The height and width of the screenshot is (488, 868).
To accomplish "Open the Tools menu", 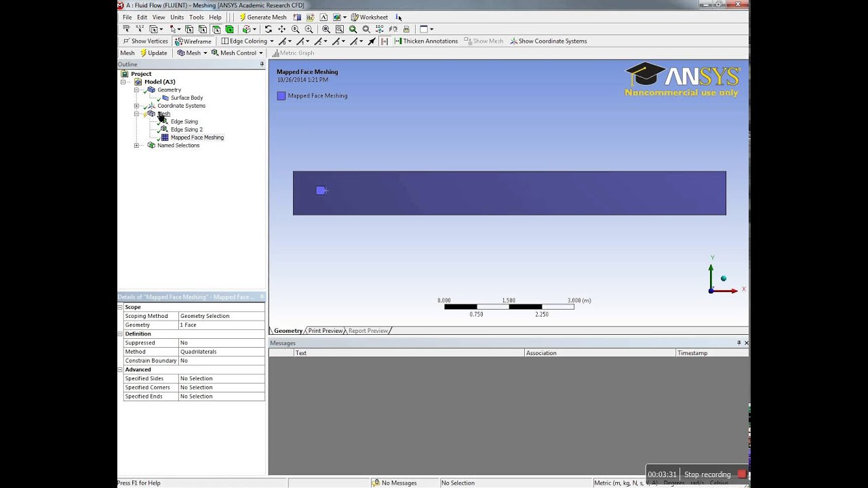I will coord(196,17).
